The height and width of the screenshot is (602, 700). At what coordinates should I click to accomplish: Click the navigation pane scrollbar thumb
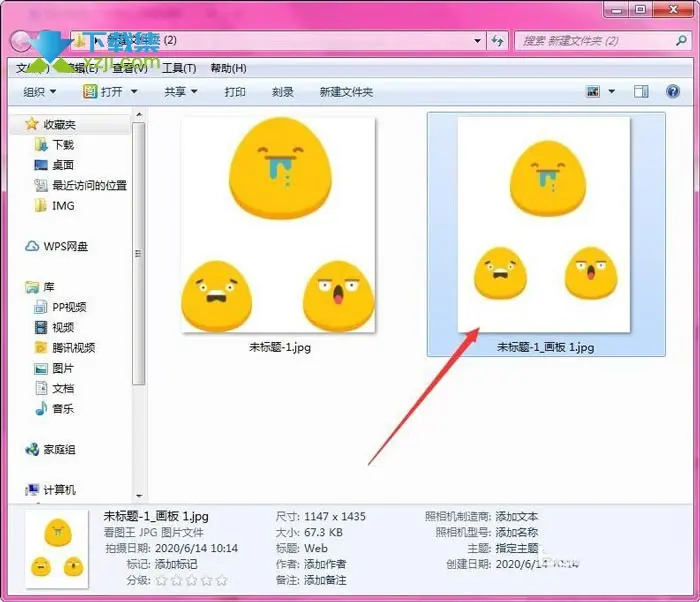pos(139,253)
